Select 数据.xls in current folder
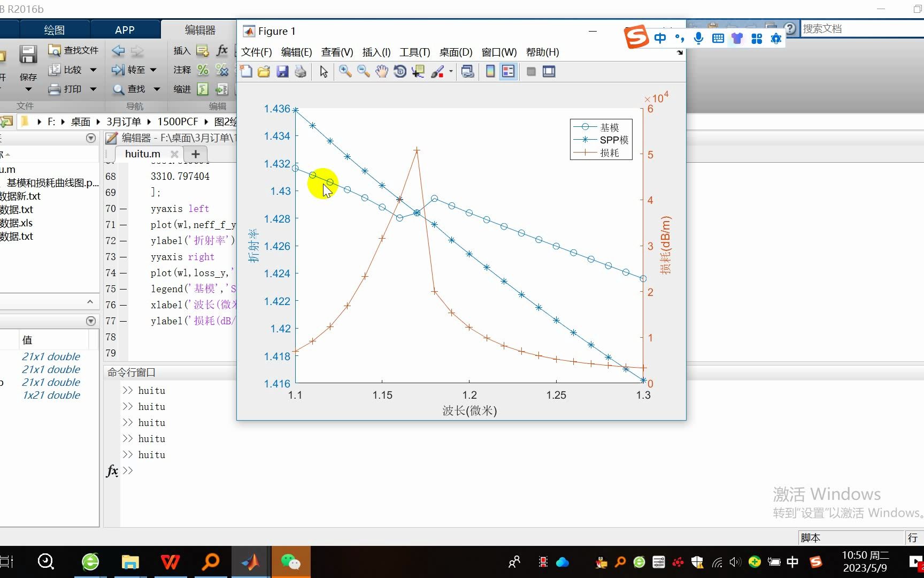The height and width of the screenshot is (578, 924). (17, 223)
